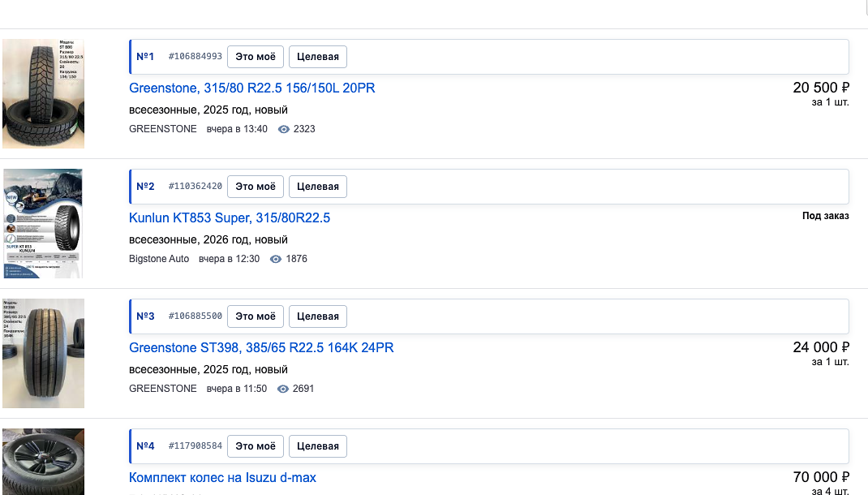Click the №4 listing number label

(x=145, y=446)
